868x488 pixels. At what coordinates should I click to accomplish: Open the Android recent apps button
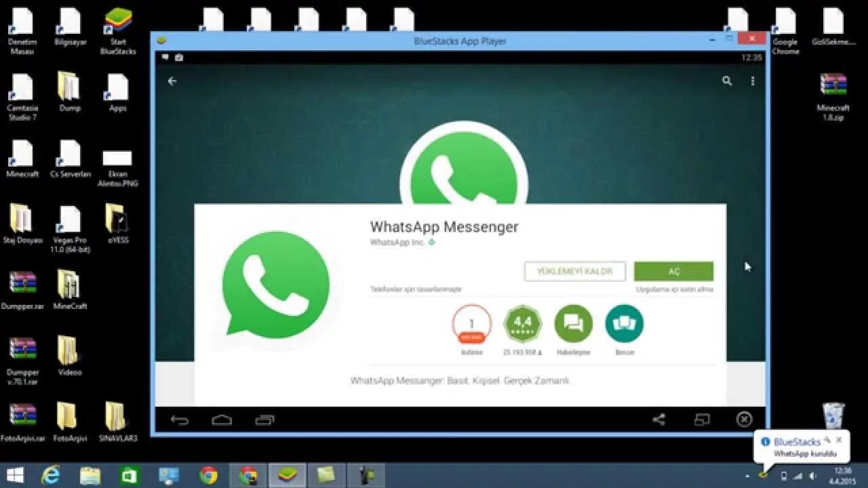click(264, 420)
